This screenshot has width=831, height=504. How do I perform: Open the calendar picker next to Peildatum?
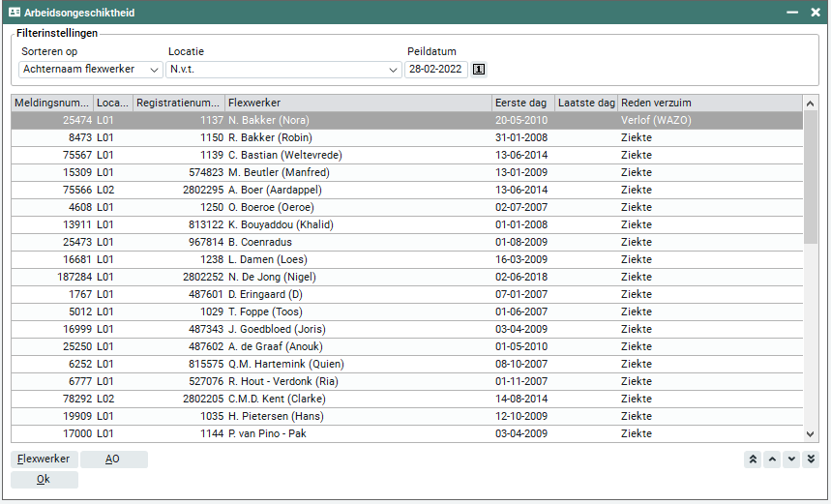[x=478, y=70]
